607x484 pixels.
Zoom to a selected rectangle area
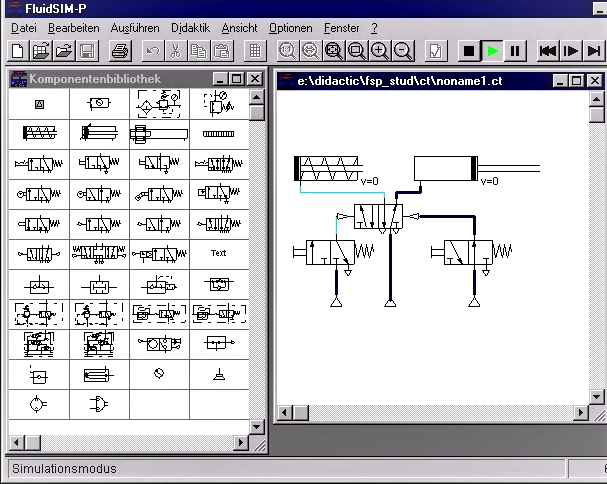point(357,51)
